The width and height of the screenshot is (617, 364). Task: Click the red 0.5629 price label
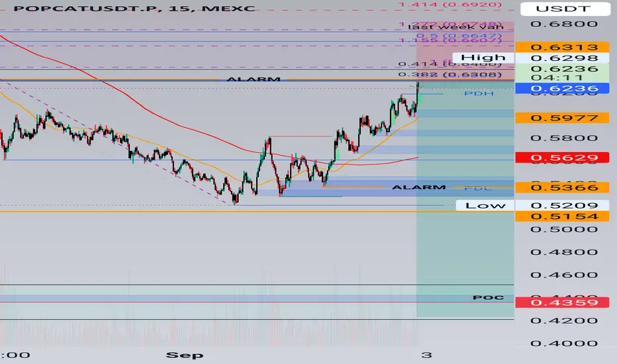click(x=562, y=158)
